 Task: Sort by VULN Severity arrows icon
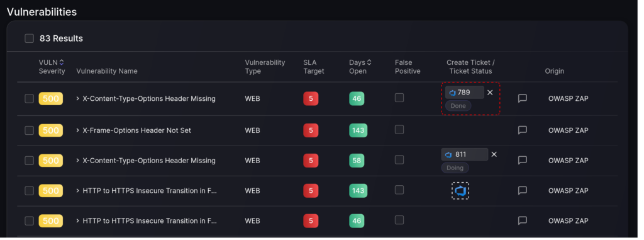(62, 62)
